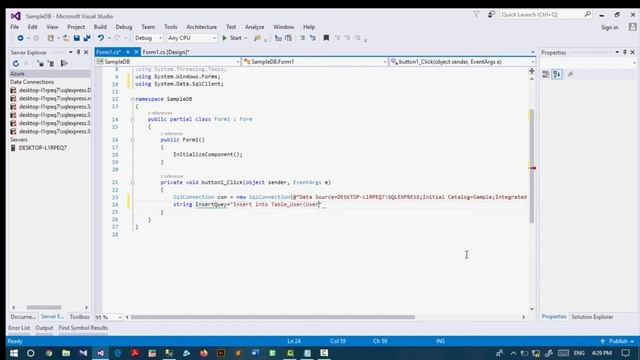Switch to the Solution Explorer tab
640x360 pixels.
[592, 317]
